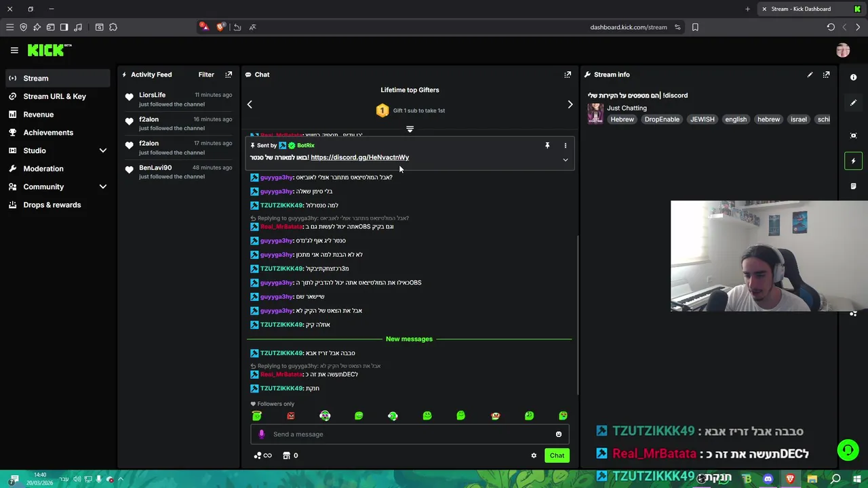Collapse the top gifters banner handle

click(410, 129)
